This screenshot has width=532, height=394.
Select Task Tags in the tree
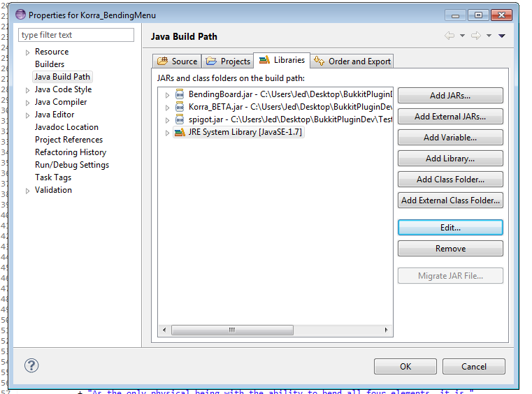53,177
